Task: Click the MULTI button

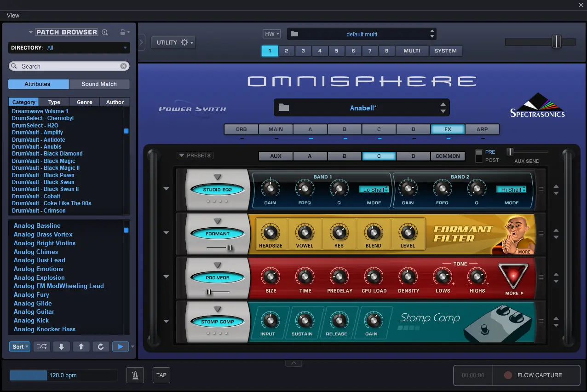Action: 412,51
